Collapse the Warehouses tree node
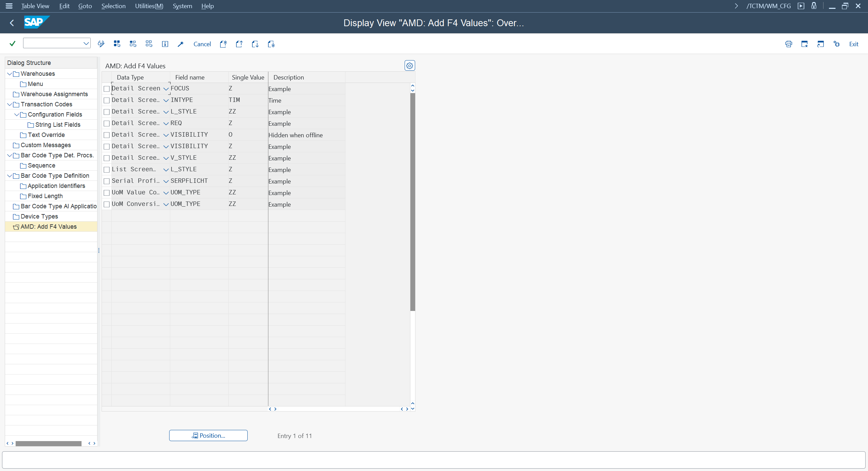This screenshot has width=868, height=471. tap(10, 74)
